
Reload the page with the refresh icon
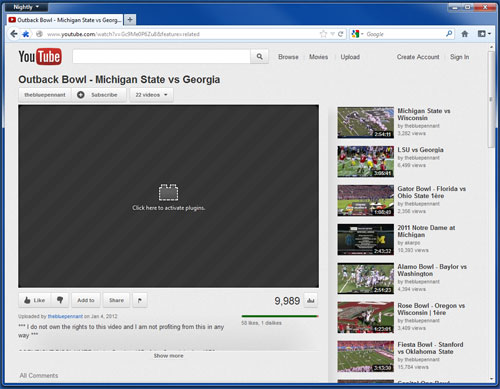(x=340, y=34)
